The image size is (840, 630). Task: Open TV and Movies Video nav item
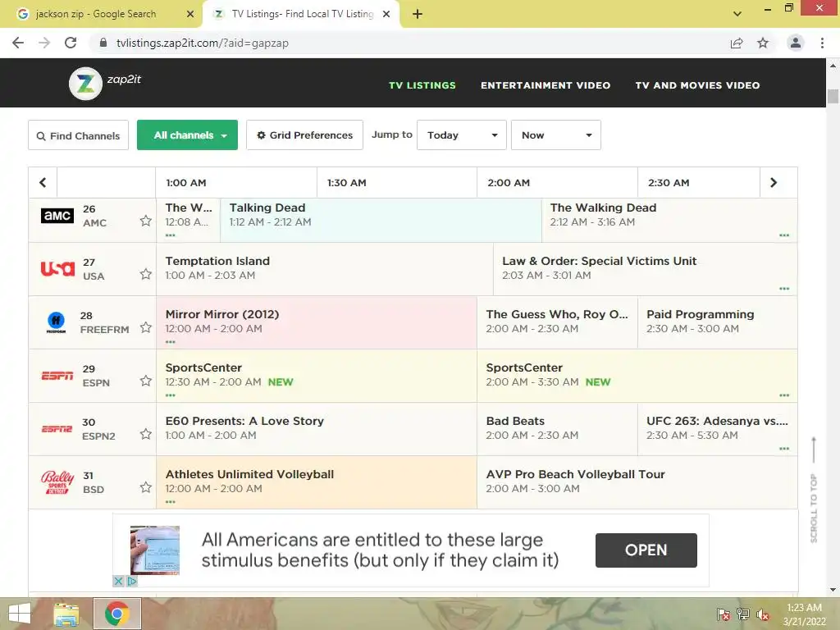click(697, 85)
